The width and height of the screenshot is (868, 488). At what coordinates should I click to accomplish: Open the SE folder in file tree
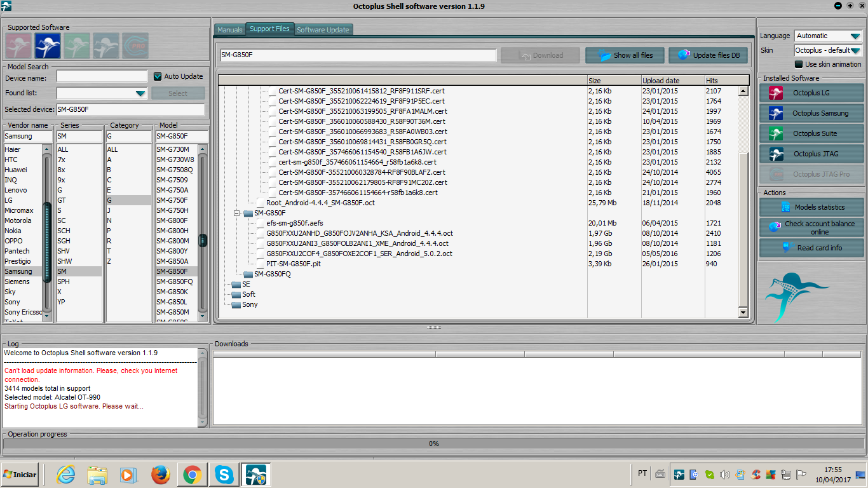(241, 284)
